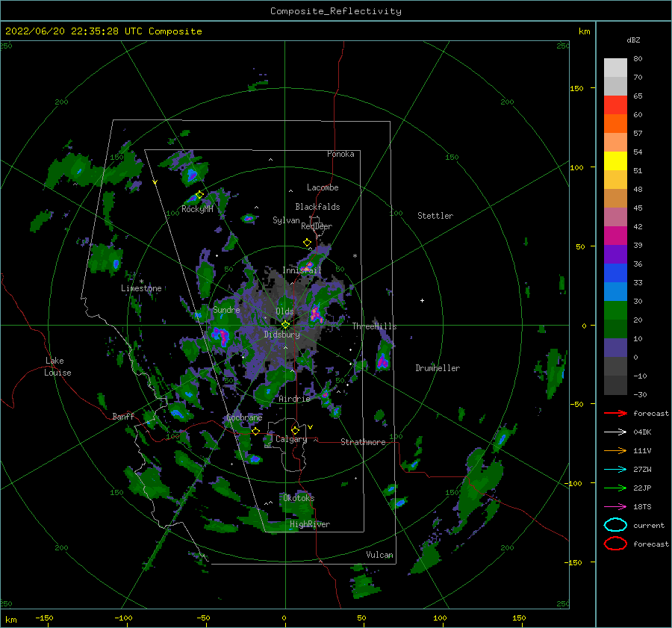This screenshot has width=672, height=628.
Task: Click the dBZ legend heading
Action: tap(633, 40)
